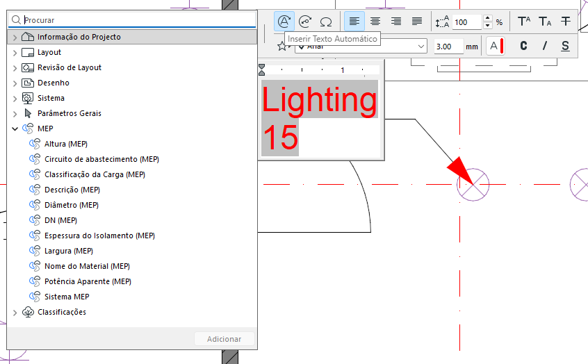
Task: Click the insert hyperlink-style second toolbar icon
Action: tap(305, 22)
